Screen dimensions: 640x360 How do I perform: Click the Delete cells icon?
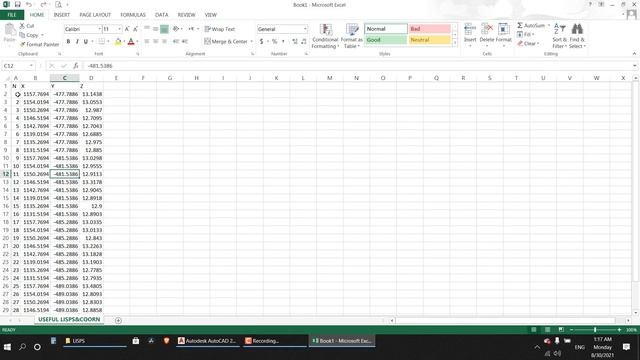tap(487, 29)
